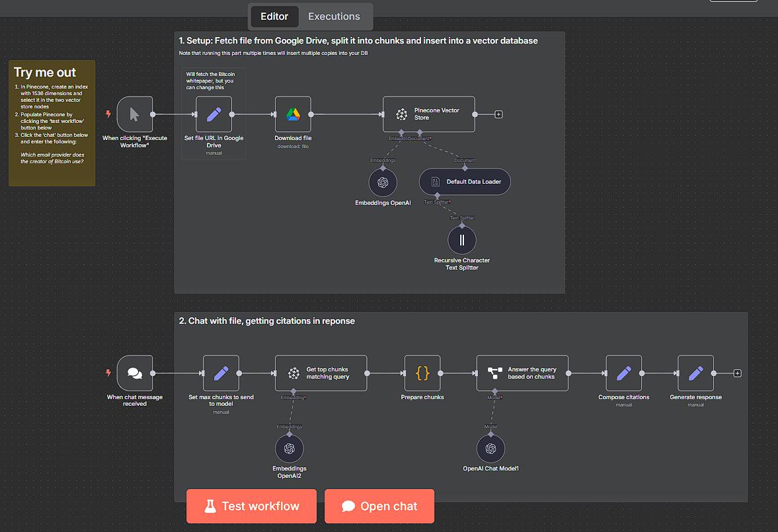The image size is (778, 532).
Task: Open the Default Data Loader node
Action: (465, 182)
